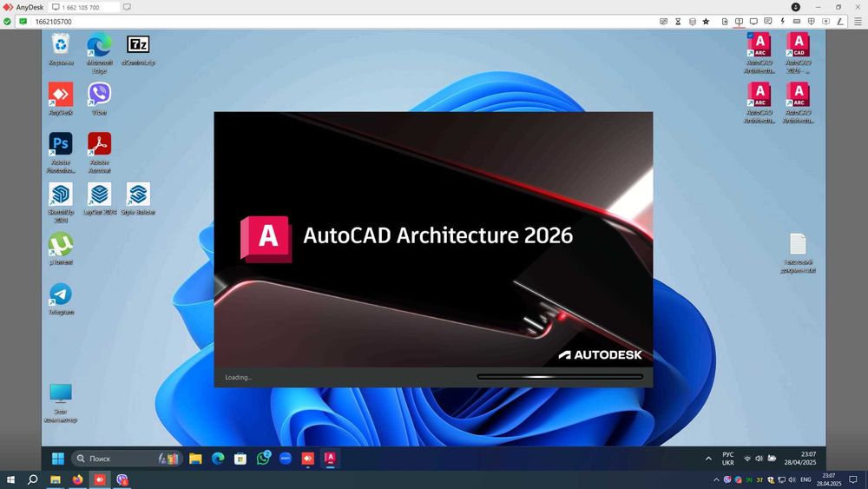Image resolution: width=868 pixels, height=489 pixels.
Task: Open the AnyDesk actions lightning icon
Action: pyautogui.click(x=782, y=22)
